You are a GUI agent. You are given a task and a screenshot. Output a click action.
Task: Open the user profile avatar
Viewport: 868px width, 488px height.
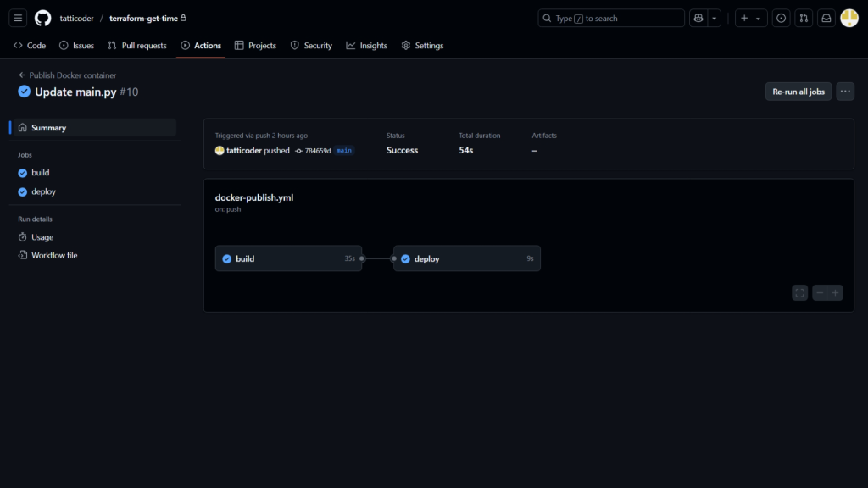849,18
